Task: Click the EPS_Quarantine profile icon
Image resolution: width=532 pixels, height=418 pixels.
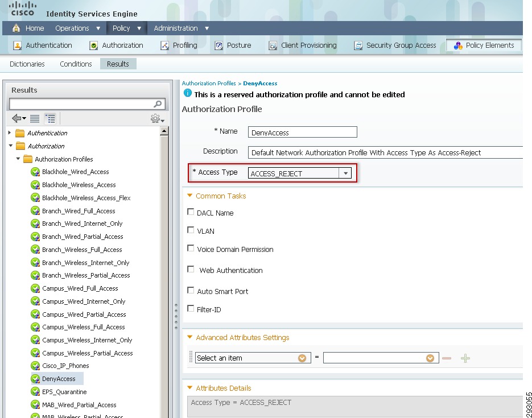Action: [x=35, y=392]
